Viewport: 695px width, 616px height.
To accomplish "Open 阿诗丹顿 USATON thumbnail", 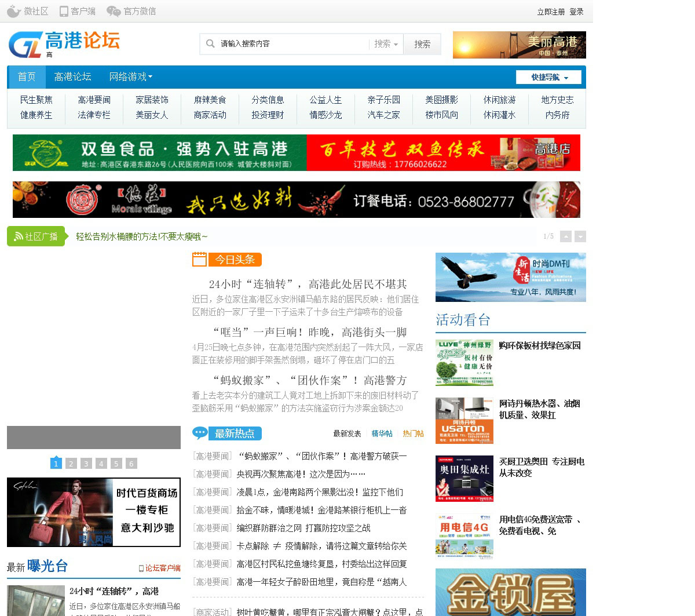I will coord(464,421).
